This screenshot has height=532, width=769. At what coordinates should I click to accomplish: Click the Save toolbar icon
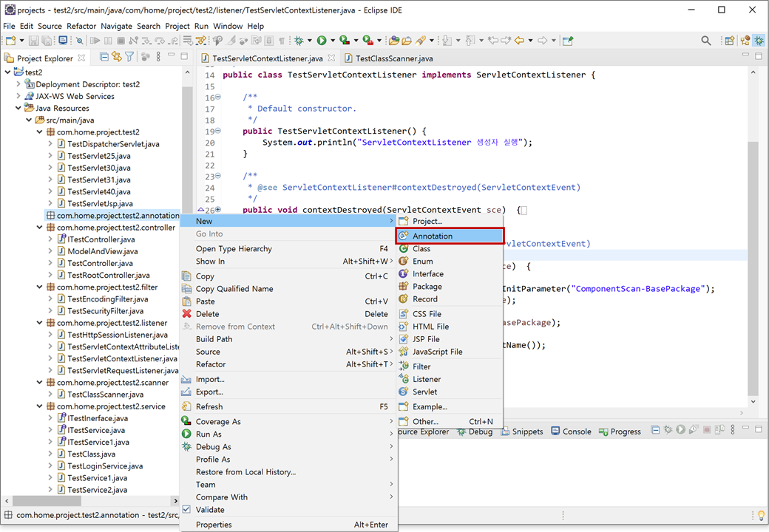33,41
